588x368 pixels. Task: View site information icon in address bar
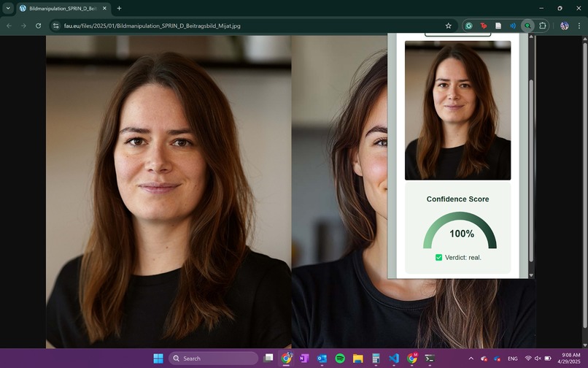pos(56,26)
